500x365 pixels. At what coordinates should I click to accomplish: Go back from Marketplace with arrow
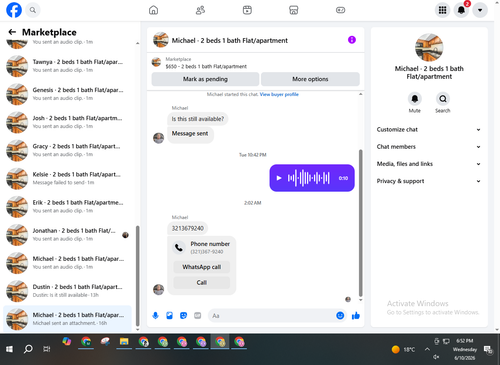pyautogui.click(x=12, y=32)
